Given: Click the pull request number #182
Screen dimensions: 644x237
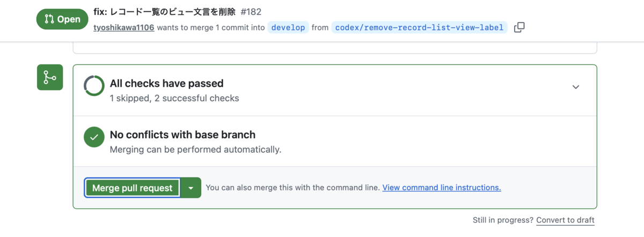Looking at the screenshot, I should pyautogui.click(x=251, y=12).
